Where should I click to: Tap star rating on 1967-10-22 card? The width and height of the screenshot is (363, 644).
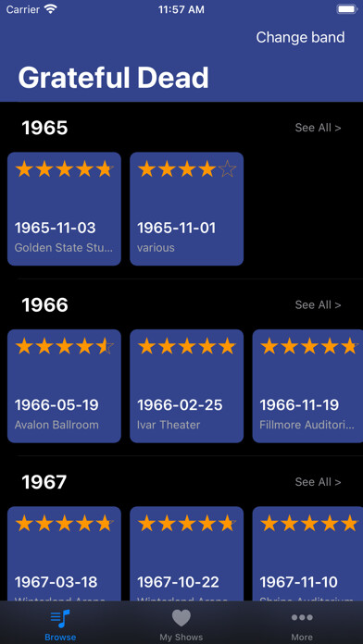pyautogui.click(x=187, y=524)
